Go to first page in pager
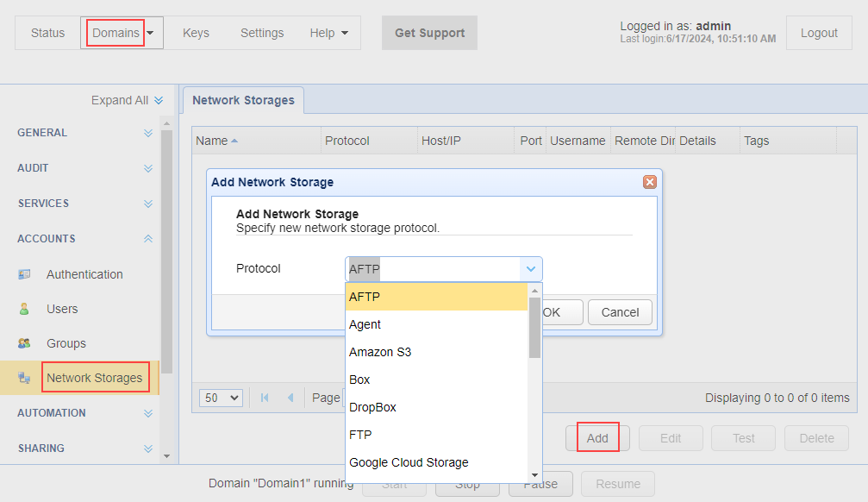Screen dimensions: 868x502 [265, 398]
